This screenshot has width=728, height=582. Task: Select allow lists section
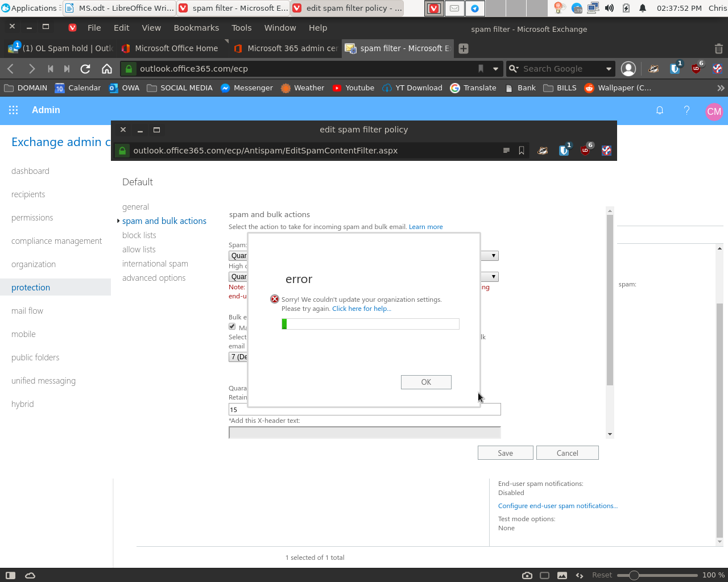139,250
